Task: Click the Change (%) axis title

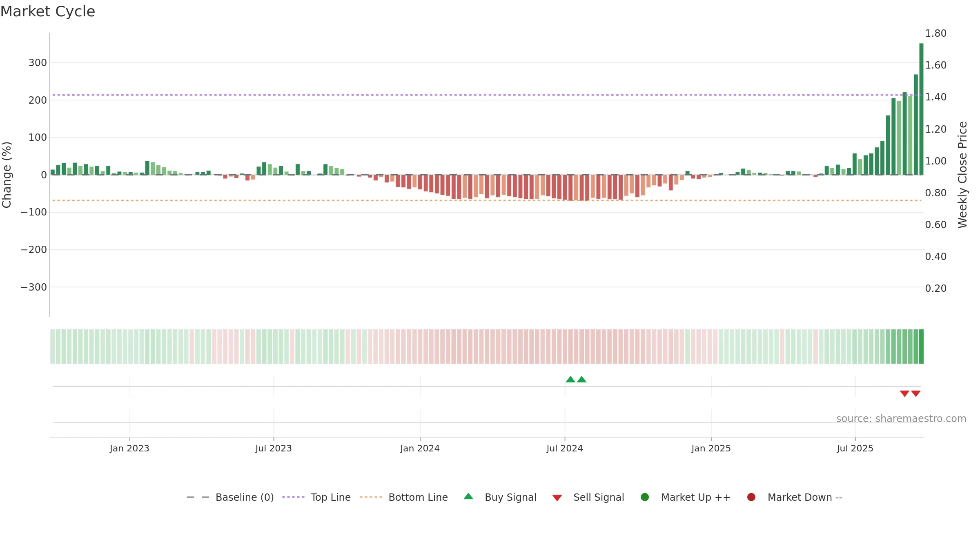Action: click(x=7, y=175)
